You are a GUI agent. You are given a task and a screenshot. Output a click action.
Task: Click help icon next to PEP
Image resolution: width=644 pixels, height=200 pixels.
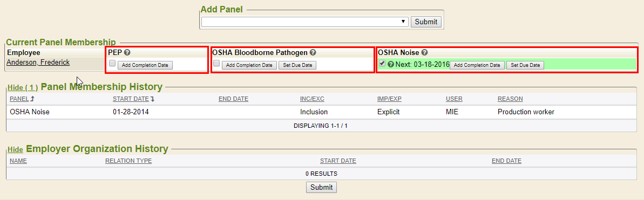[x=127, y=52]
